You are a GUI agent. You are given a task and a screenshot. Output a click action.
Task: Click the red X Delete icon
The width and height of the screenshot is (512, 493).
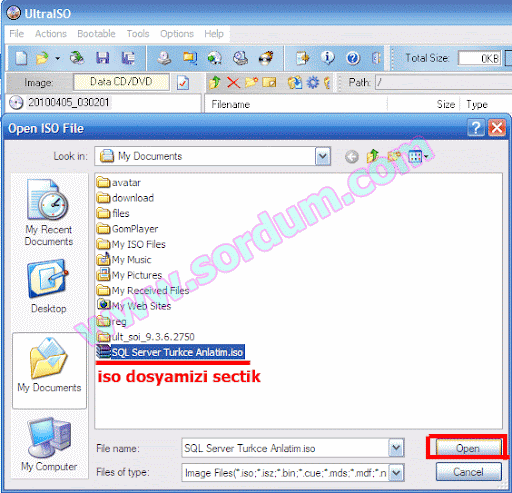233,82
